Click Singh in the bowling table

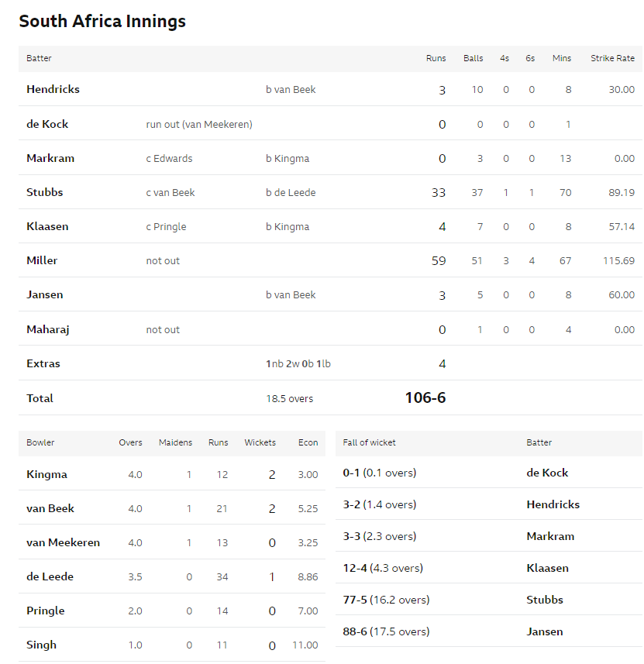point(41,645)
